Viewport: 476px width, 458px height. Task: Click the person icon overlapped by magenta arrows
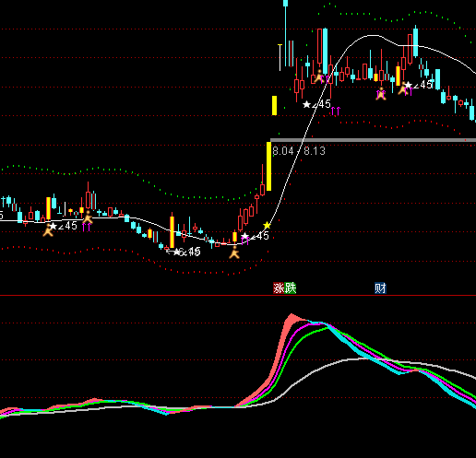click(381, 94)
